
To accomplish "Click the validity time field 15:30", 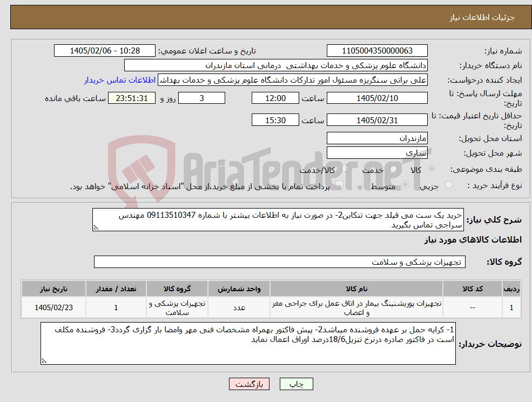I will click(x=275, y=120).
